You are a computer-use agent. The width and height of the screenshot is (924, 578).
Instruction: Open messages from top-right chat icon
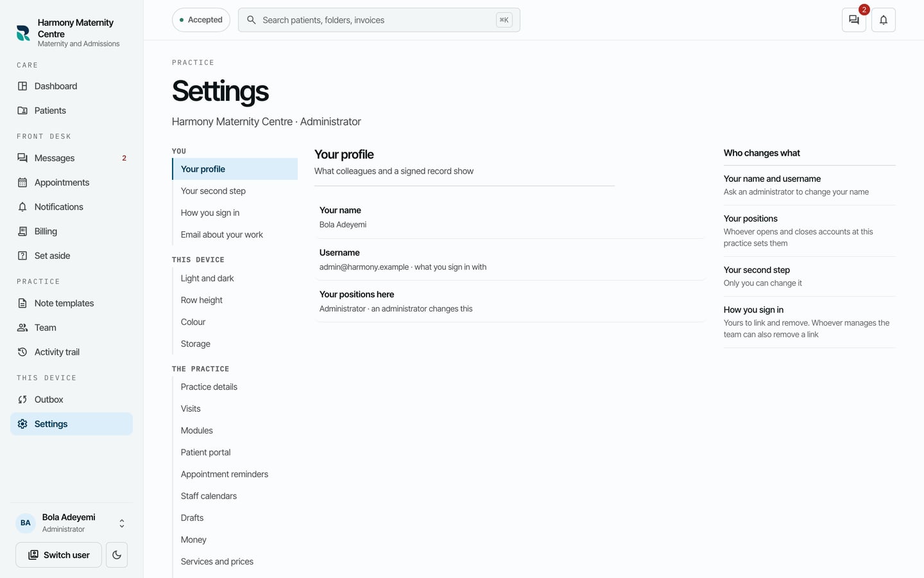tap(854, 20)
